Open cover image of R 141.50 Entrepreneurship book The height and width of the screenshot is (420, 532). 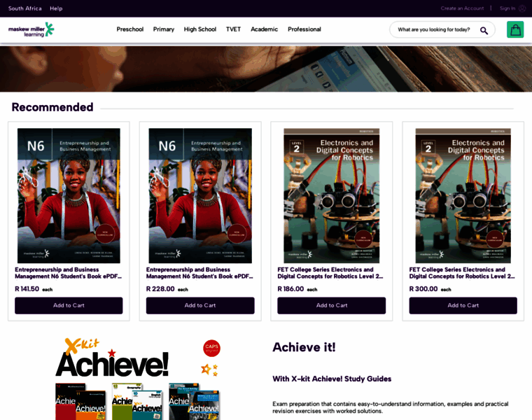[69, 196]
